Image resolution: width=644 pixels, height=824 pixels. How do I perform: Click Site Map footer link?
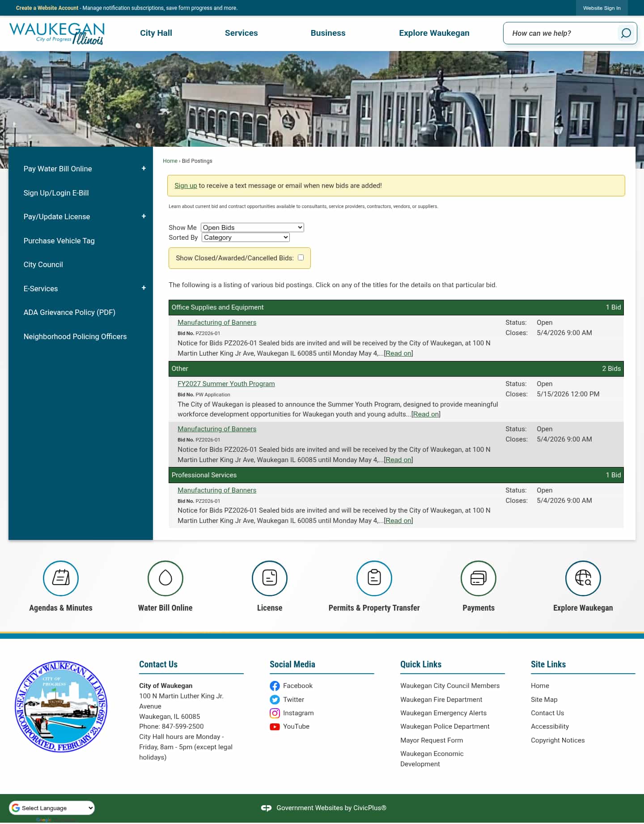click(544, 700)
